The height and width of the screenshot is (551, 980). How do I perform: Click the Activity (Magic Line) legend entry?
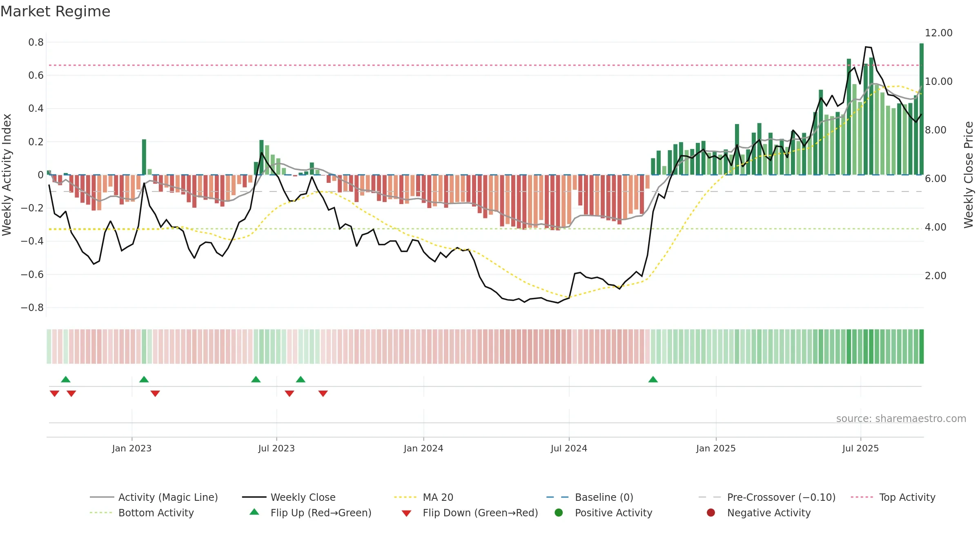pyautogui.click(x=154, y=497)
